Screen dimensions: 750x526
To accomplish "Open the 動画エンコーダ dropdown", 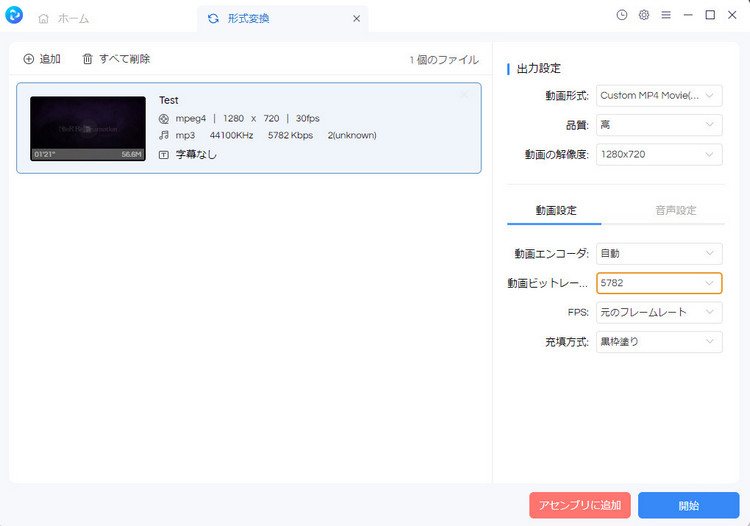I will 659,254.
